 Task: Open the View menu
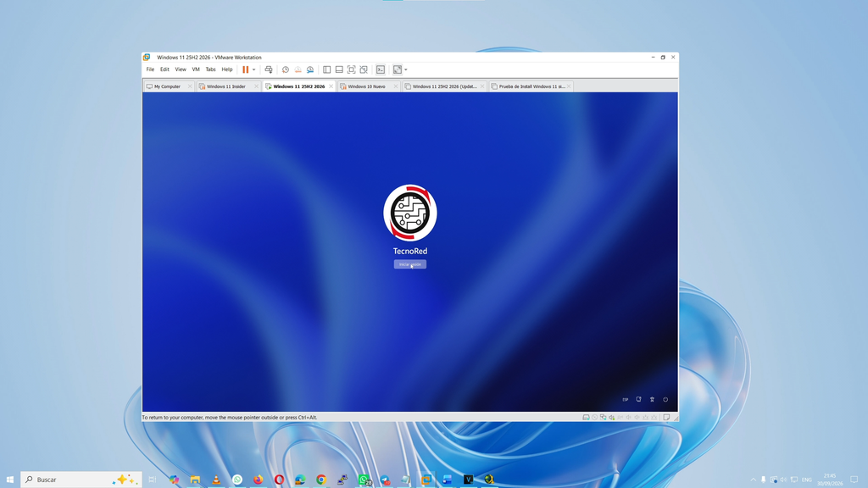point(181,69)
